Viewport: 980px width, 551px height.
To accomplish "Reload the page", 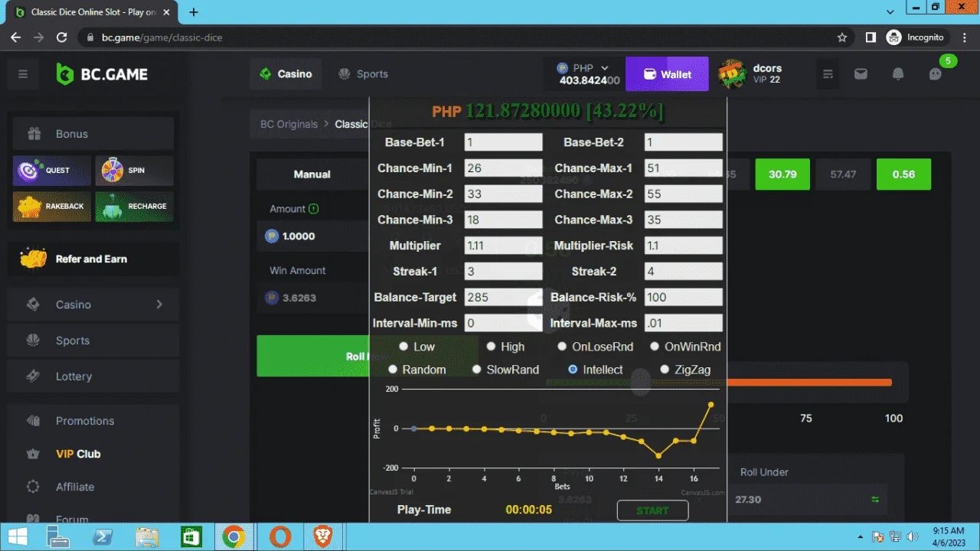I will point(62,37).
